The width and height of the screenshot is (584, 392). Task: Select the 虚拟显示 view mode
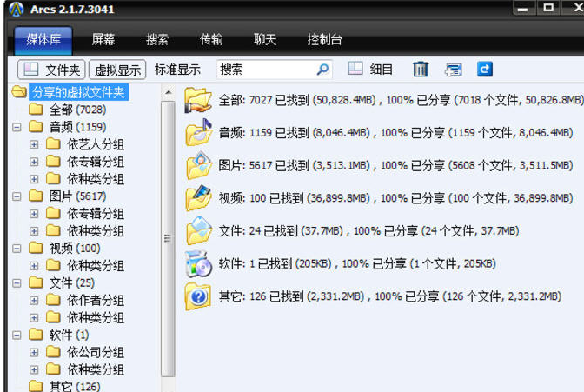coord(117,70)
